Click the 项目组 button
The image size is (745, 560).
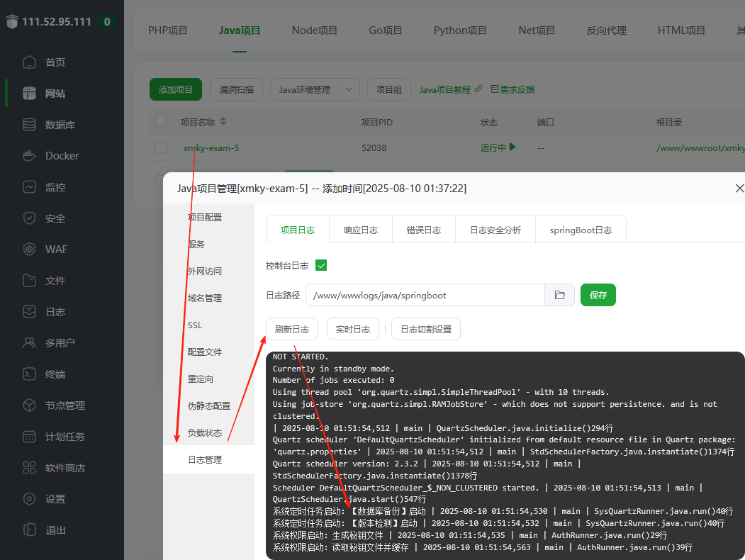pyautogui.click(x=389, y=89)
